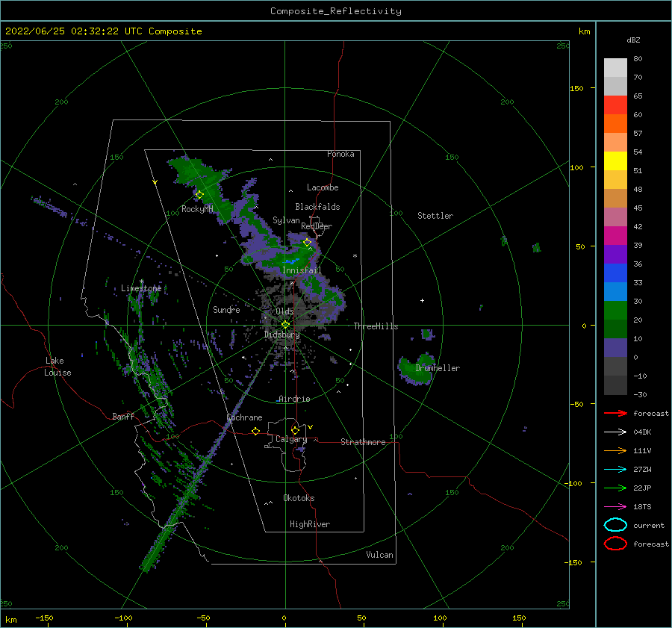Select red 60-65 dBZ color swatch
The height and width of the screenshot is (628, 672).
(x=615, y=105)
